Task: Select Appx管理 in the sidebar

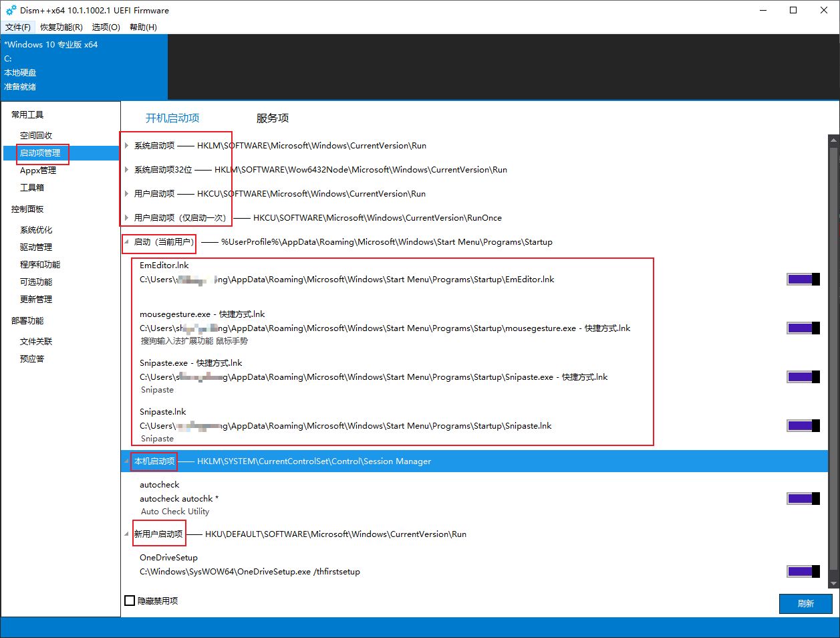Action: click(38, 171)
